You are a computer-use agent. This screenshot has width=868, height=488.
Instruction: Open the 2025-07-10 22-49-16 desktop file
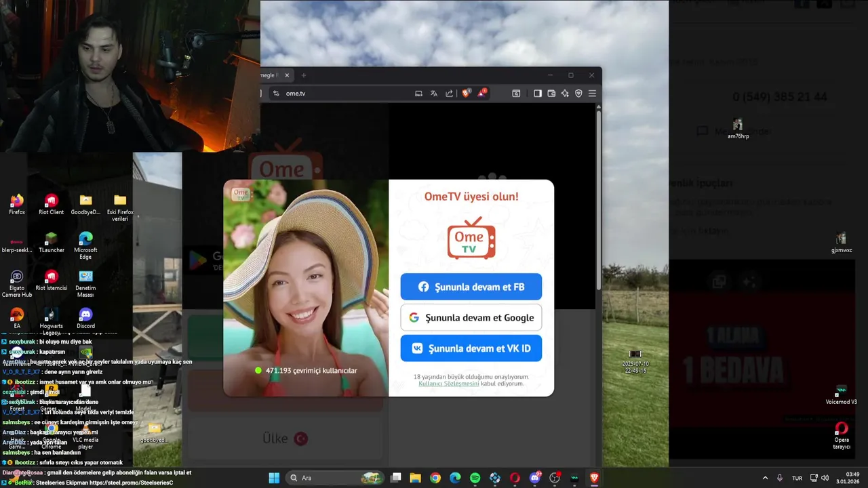pyautogui.click(x=635, y=362)
